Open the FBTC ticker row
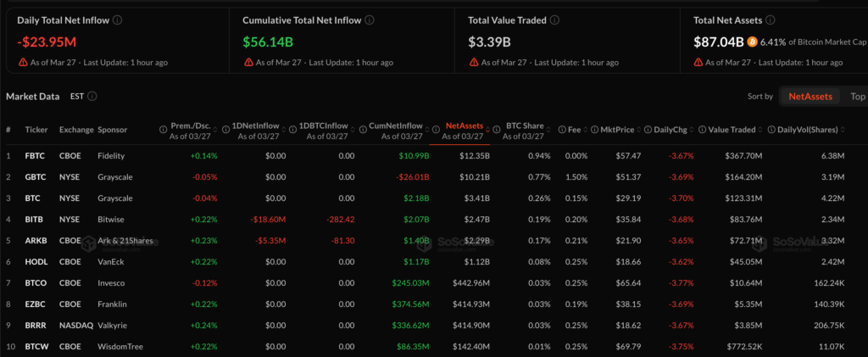The image size is (868, 357). point(36,156)
